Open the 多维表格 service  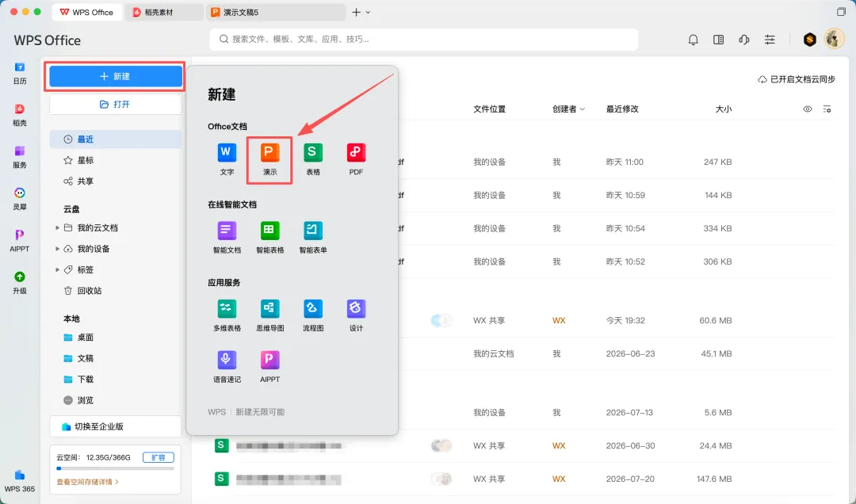tap(227, 315)
